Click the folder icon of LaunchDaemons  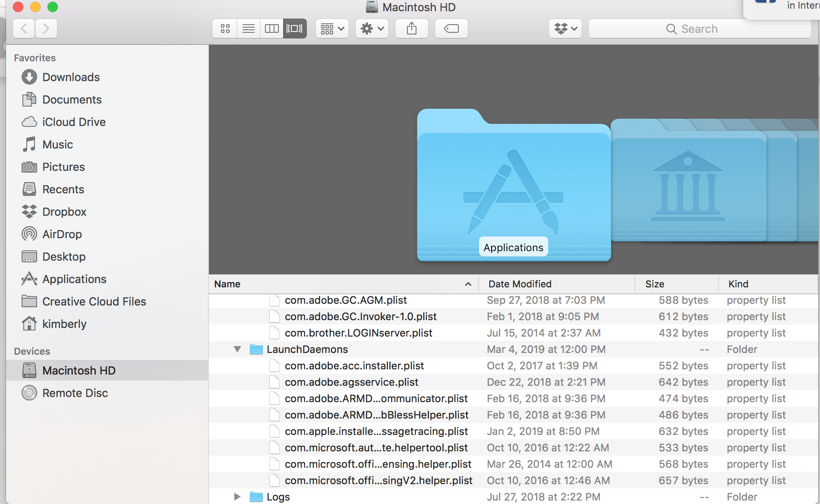256,349
